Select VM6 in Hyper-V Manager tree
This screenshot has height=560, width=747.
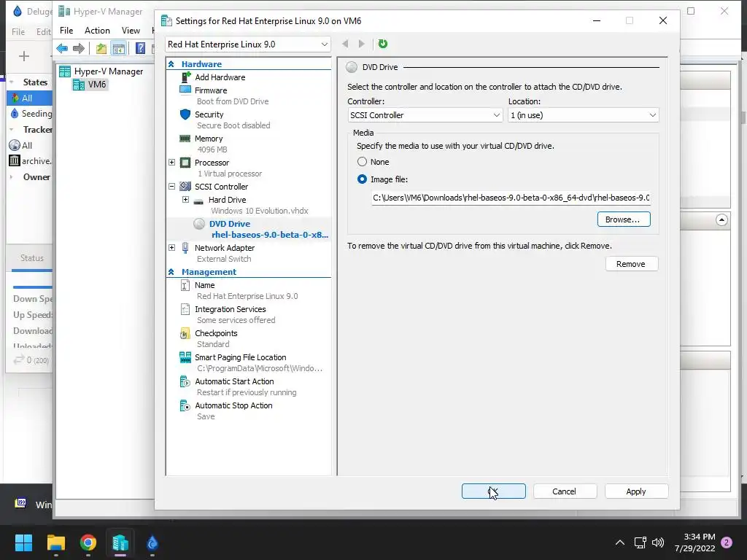pyautogui.click(x=90, y=85)
